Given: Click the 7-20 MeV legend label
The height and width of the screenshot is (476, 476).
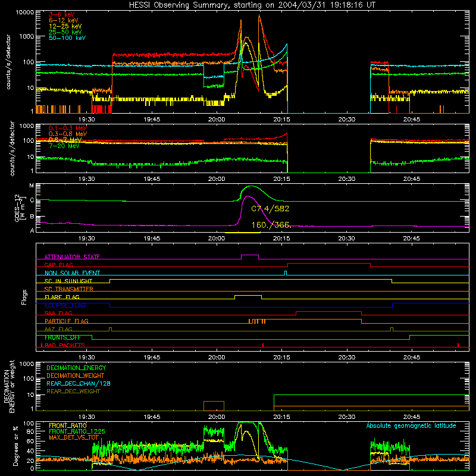Looking at the screenshot, I should click(x=64, y=146).
